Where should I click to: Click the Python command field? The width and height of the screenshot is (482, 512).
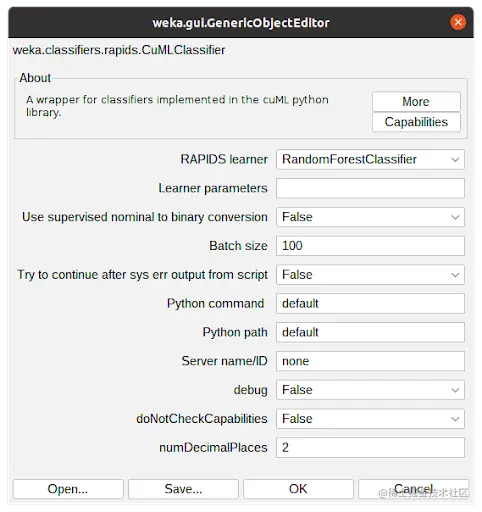point(370,303)
